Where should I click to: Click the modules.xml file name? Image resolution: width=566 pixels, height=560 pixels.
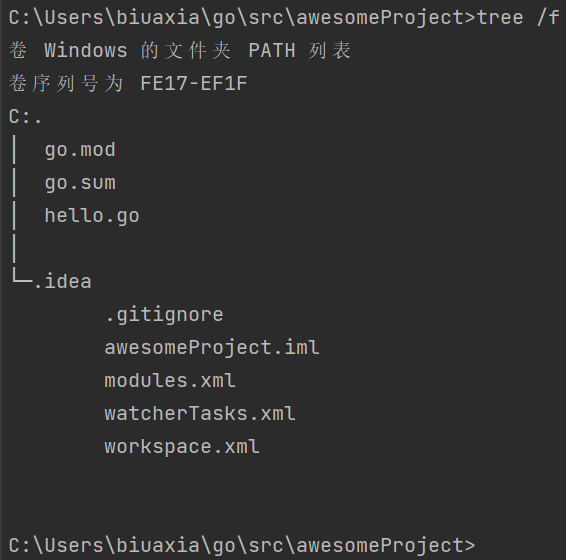[x=170, y=380]
